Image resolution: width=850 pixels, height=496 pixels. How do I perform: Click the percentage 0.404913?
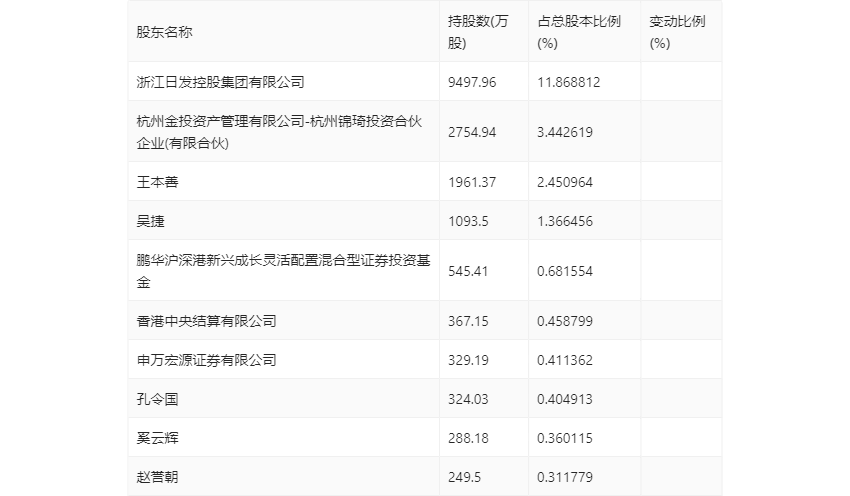[x=565, y=398]
